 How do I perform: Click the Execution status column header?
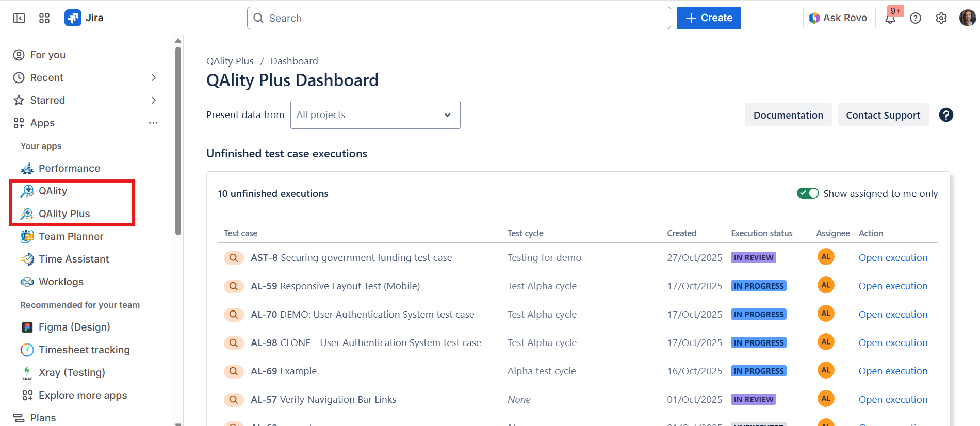pos(761,233)
